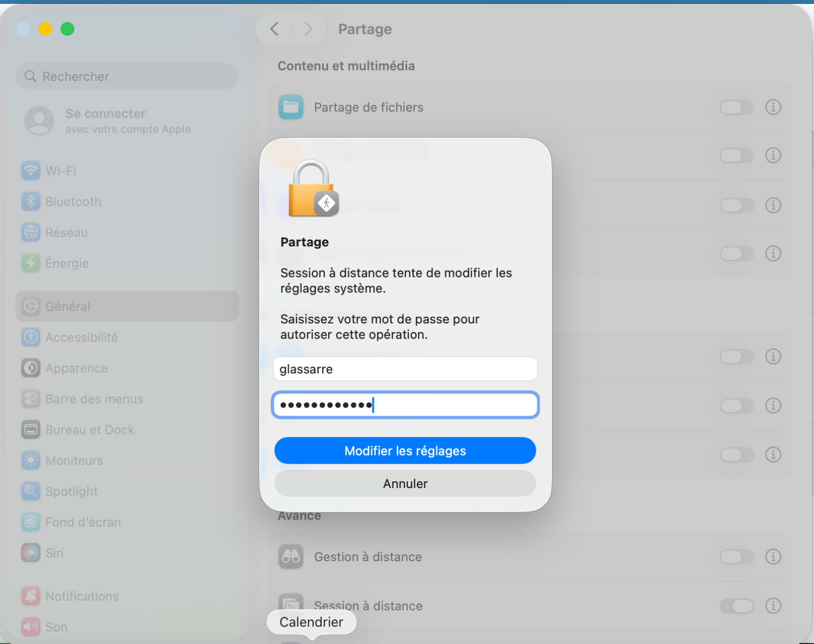The width and height of the screenshot is (814, 644).
Task: Click the password field in dialog
Action: [x=405, y=405]
